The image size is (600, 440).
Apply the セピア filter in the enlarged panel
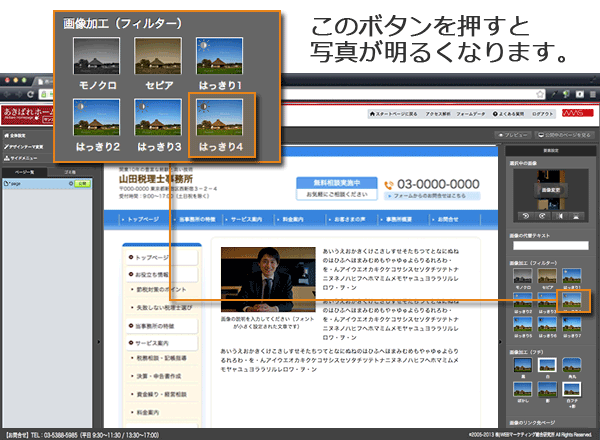(158, 62)
